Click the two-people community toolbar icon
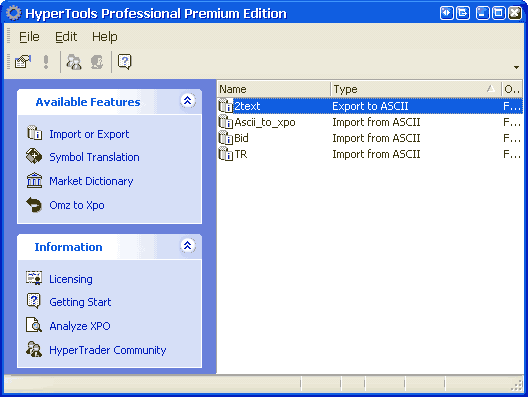 click(74, 62)
